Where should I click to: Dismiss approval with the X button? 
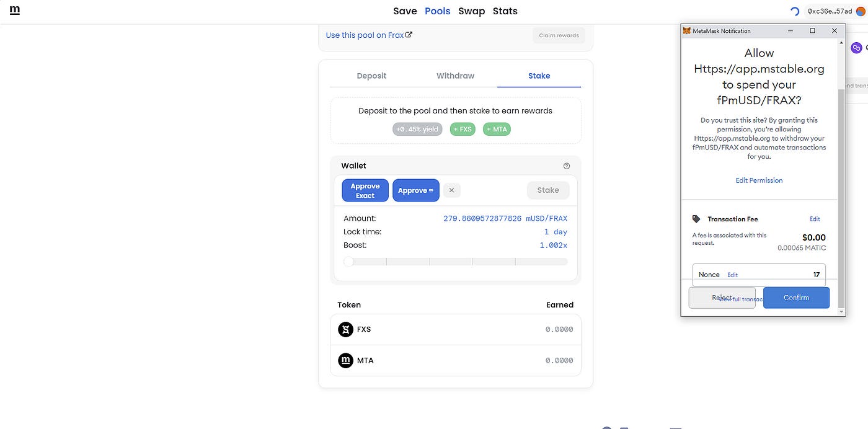pos(451,190)
